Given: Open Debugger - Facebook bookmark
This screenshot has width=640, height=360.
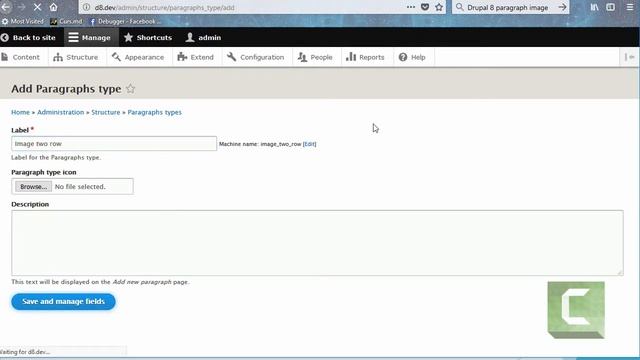Looking at the screenshot, I should 125,21.
